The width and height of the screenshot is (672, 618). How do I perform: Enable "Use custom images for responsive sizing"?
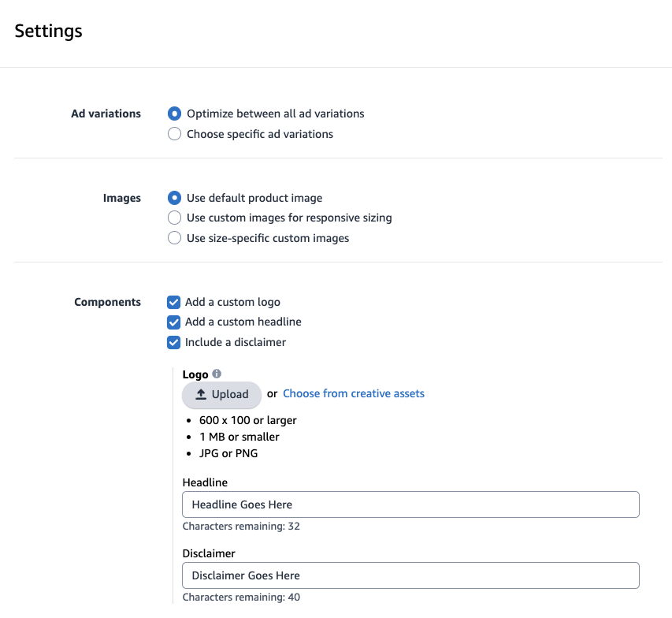point(174,218)
